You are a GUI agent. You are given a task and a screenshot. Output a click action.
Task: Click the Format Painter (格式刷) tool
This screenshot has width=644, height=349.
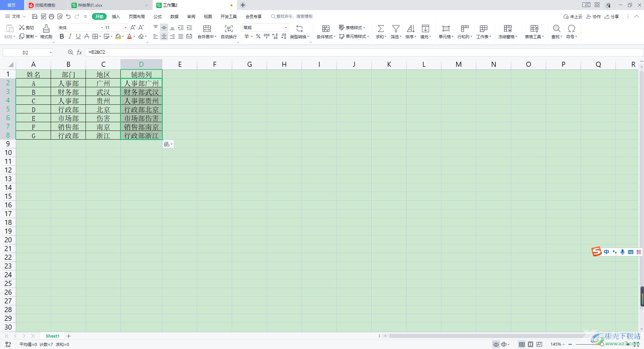46,32
